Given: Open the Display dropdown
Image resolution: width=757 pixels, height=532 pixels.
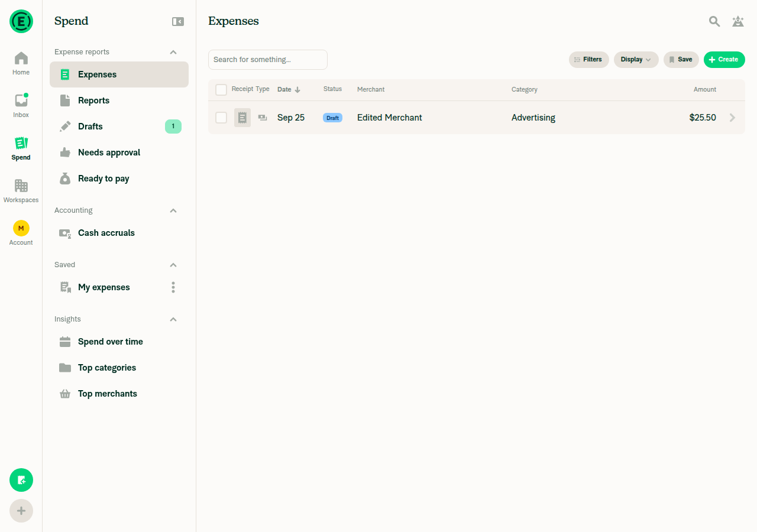Looking at the screenshot, I should [x=636, y=60].
